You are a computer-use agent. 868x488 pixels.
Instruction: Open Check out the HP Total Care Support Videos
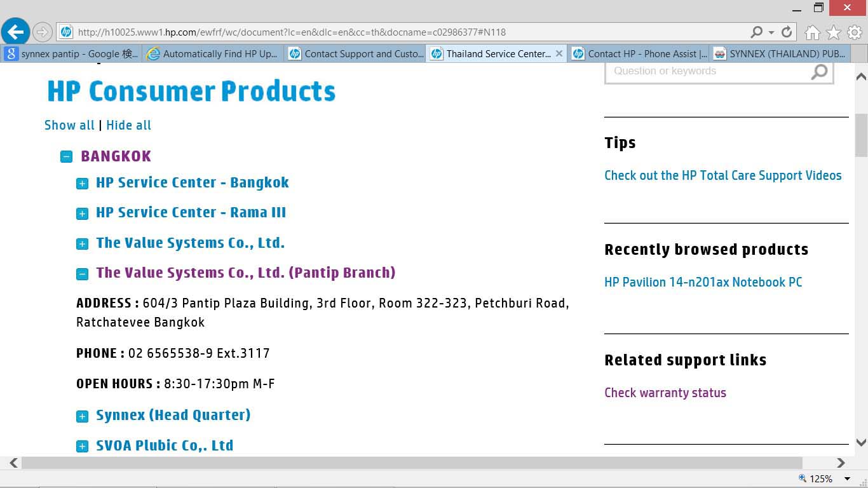click(x=722, y=175)
